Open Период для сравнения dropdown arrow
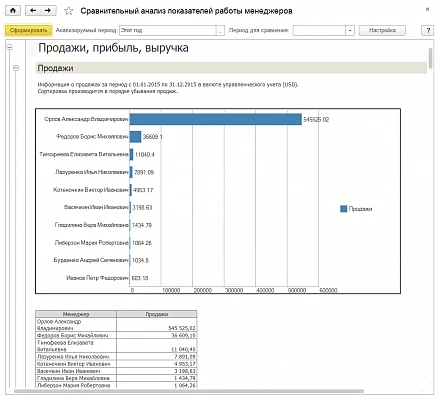This screenshot has width=435, height=400. (350, 30)
